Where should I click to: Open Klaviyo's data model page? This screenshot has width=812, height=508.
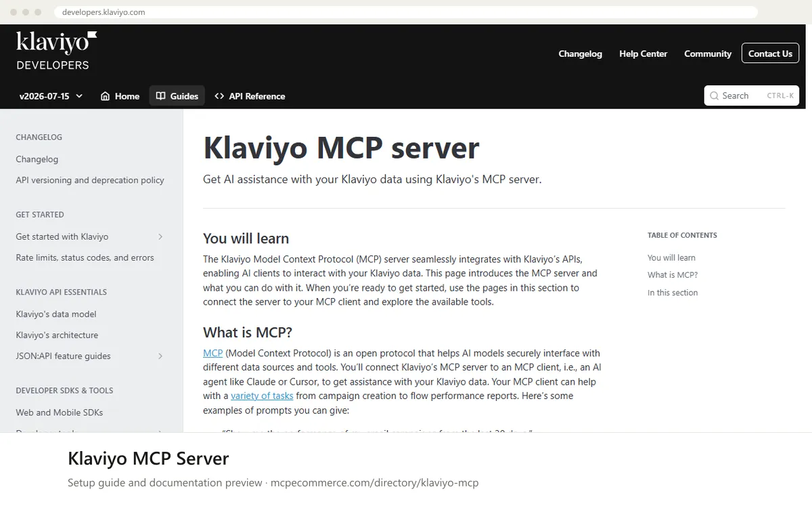point(56,314)
